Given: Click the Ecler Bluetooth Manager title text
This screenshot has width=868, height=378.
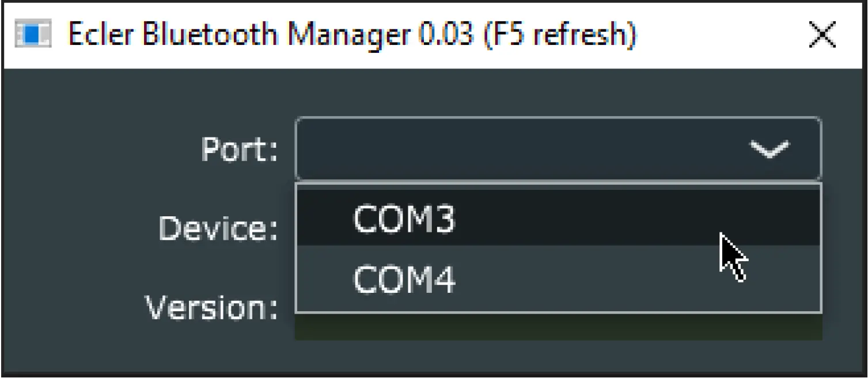Looking at the screenshot, I should pos(351,33).
